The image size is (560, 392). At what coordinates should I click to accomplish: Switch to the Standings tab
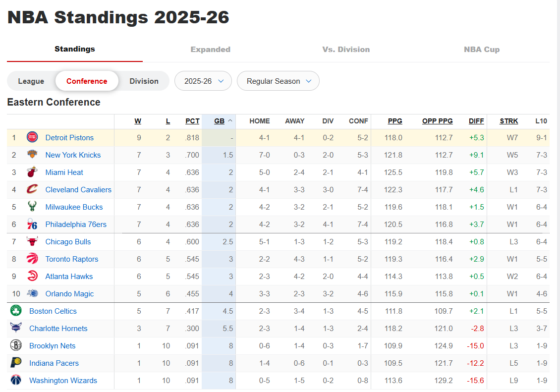click(75, 49)
